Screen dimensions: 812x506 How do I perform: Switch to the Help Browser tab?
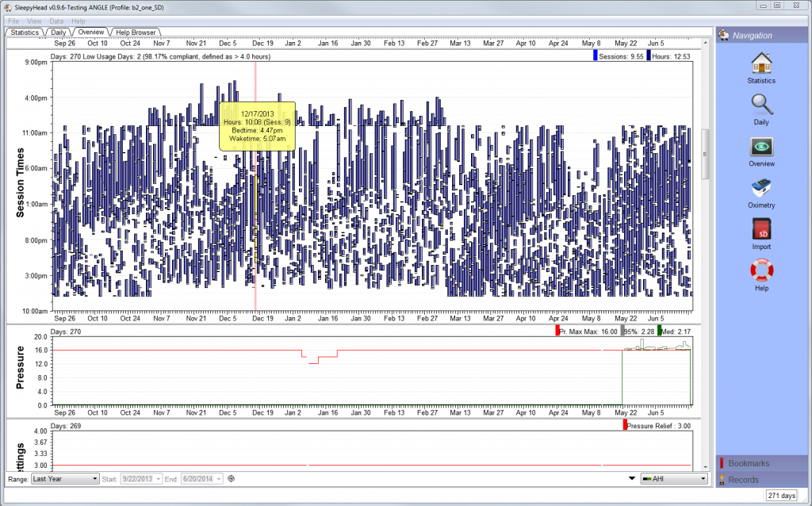[x=136, y=32]
